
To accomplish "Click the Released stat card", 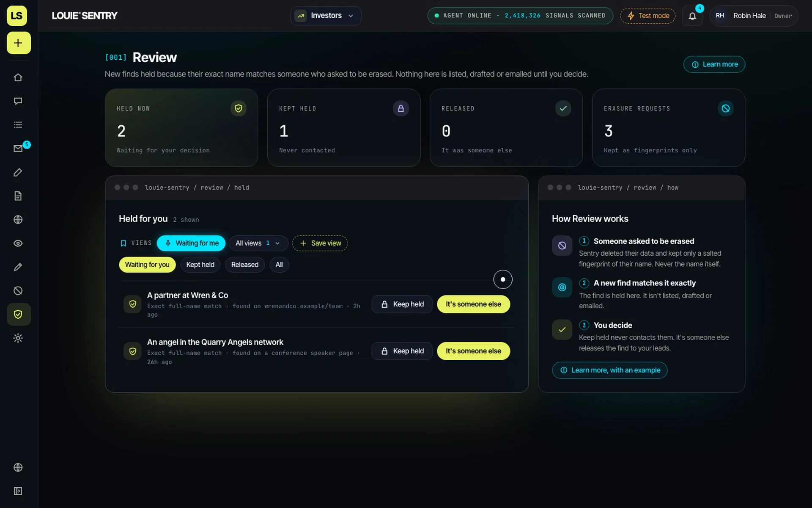I will coord(506,127).
